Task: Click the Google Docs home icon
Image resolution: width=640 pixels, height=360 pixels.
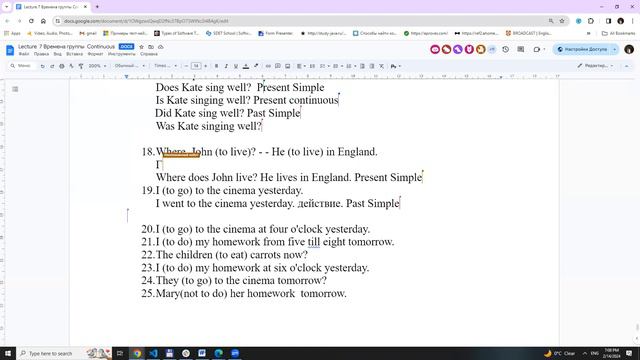Action: point(10,50)
